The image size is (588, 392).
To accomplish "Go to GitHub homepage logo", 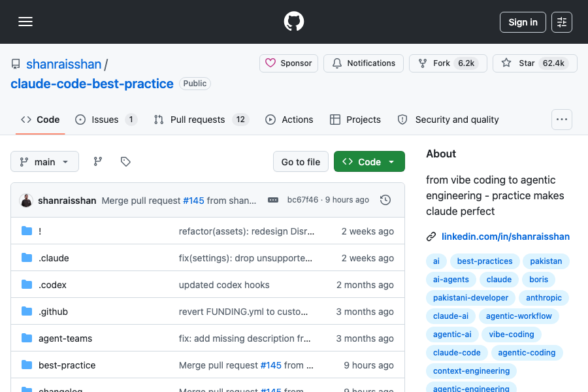I will point(293,22).
